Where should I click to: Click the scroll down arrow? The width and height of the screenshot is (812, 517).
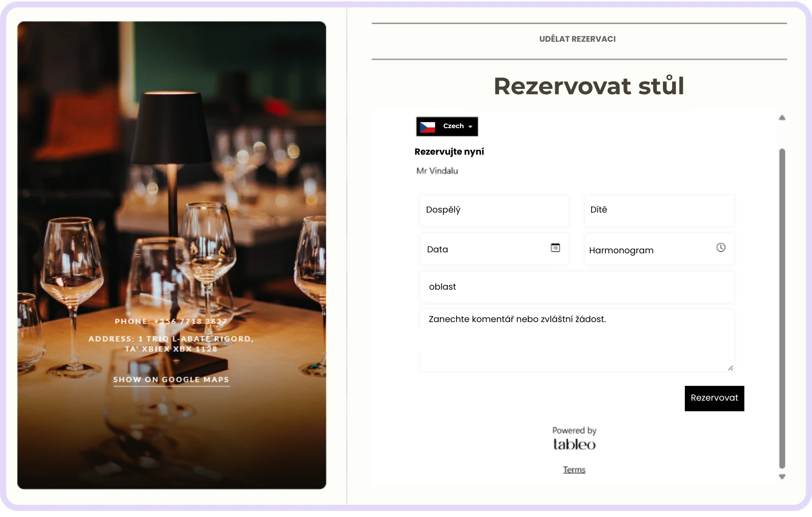point(782,477)
